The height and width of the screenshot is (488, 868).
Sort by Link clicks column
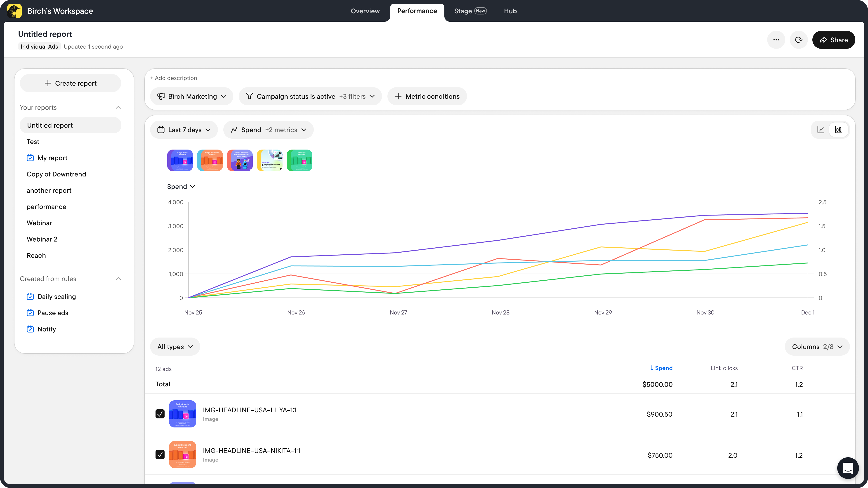[724, 368]
